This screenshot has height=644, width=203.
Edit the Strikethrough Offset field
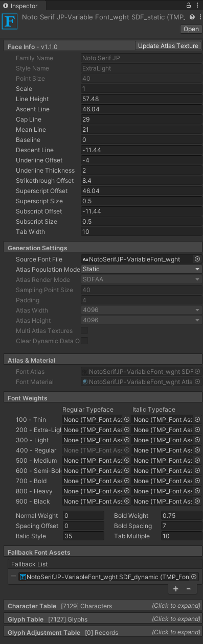[141, 181]
